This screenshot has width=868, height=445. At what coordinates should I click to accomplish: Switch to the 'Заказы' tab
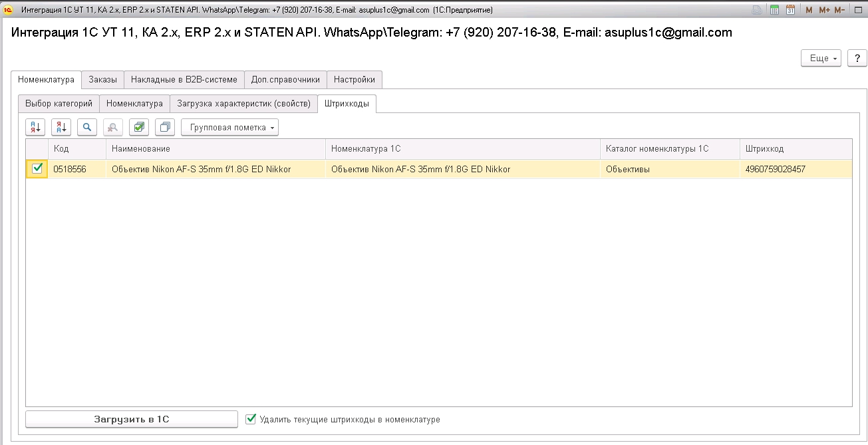click(x=103, y=79)
